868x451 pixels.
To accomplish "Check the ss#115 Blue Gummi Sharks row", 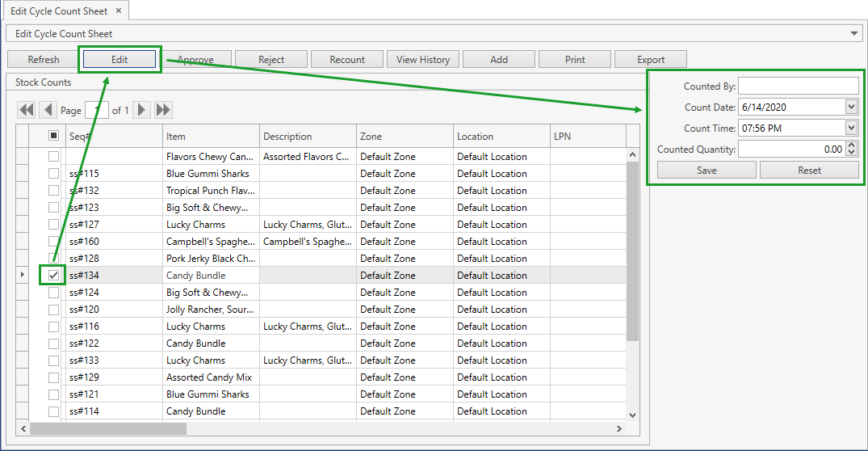I will [x=53, y=174].
